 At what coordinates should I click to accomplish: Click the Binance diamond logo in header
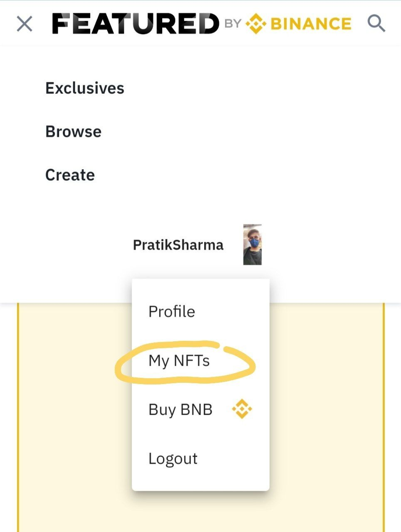click(255, 24)
